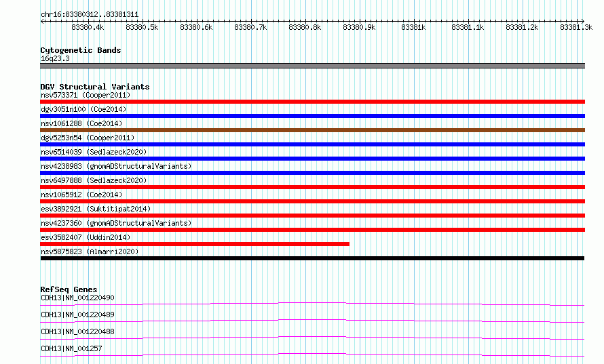Screen dimensions: 604x364
Task: Open variant esv3892921 (Suktitipat2014) label
Action: click(x=96, y=209)
